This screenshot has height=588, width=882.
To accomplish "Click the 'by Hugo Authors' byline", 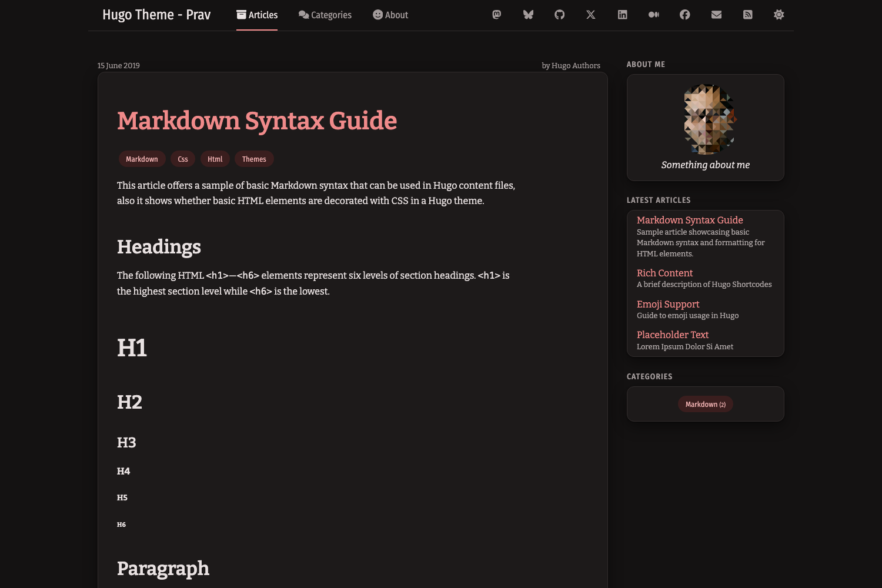I will 571,65.
